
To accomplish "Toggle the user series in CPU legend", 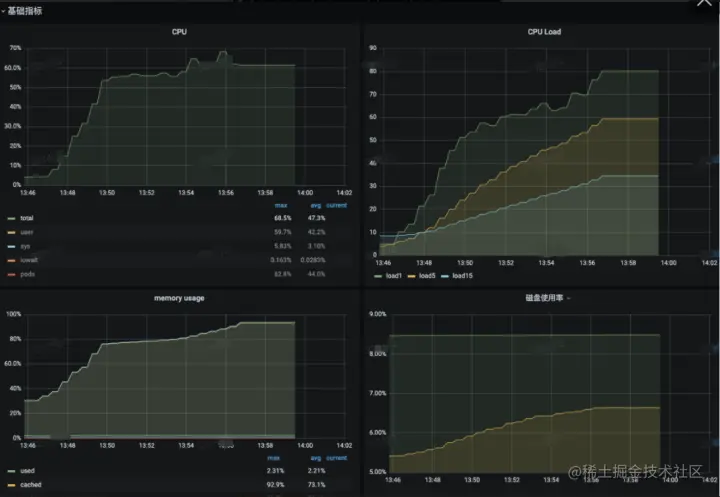I will coord(27,232).
